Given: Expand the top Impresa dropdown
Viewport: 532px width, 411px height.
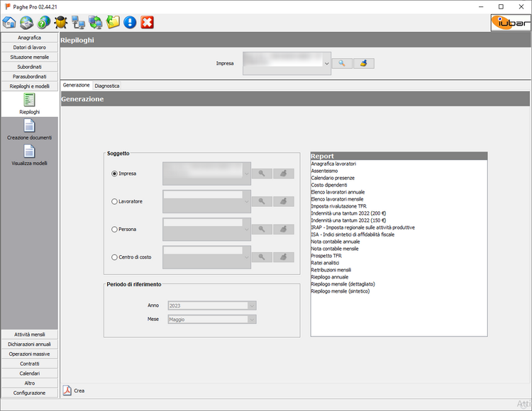Looking at the screenshot, I should pyautogui.click(x=327, y=64).
